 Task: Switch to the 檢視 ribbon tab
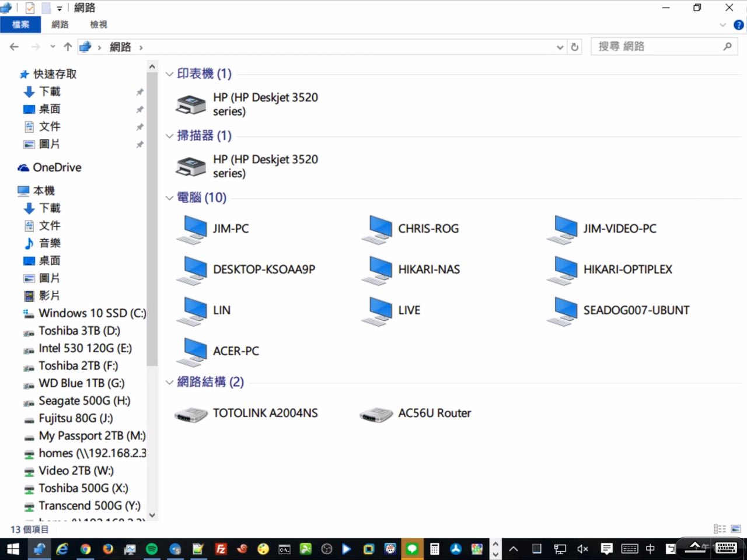click(99, 24)
